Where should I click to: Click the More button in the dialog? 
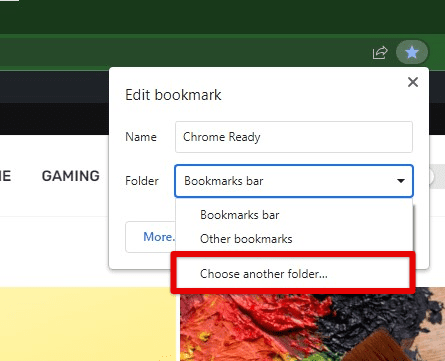click(150, 237)
